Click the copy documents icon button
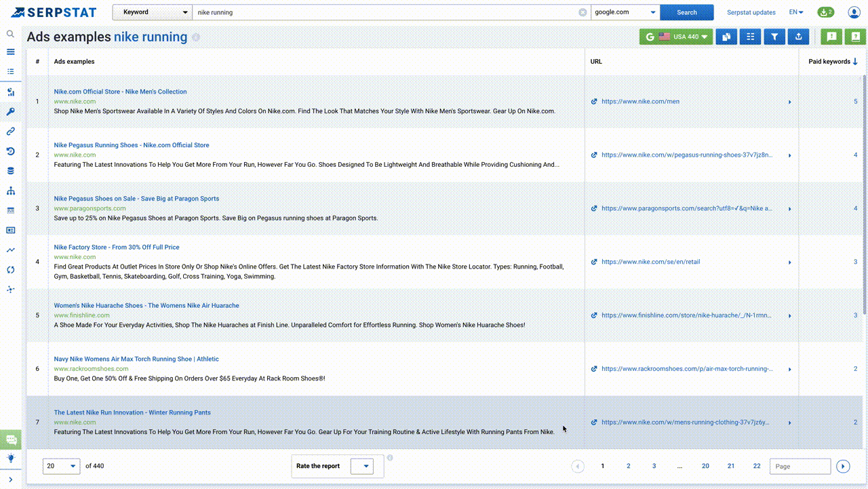 pyautogui.click(x=726, y=37)
